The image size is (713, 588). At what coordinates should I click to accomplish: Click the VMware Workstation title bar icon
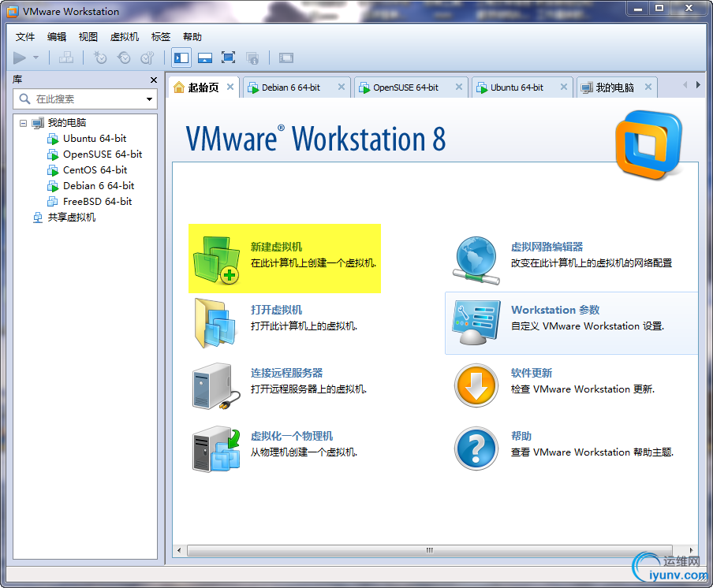(x=13, y=12)
